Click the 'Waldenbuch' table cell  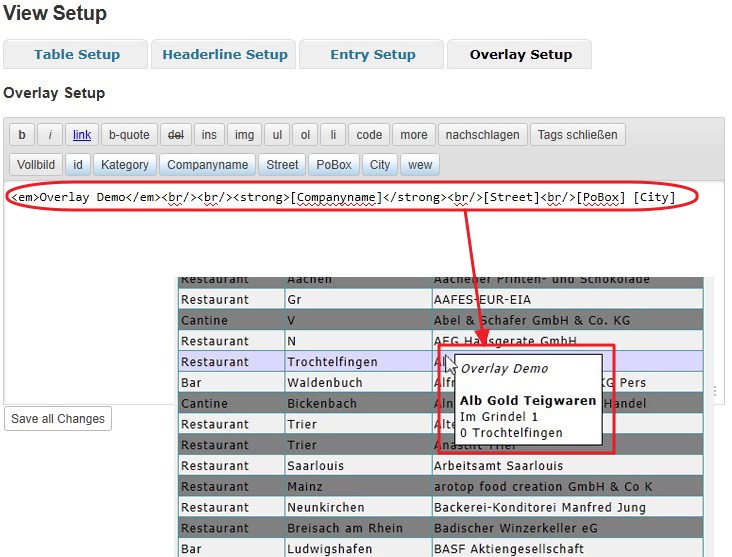tap(358, 382)
